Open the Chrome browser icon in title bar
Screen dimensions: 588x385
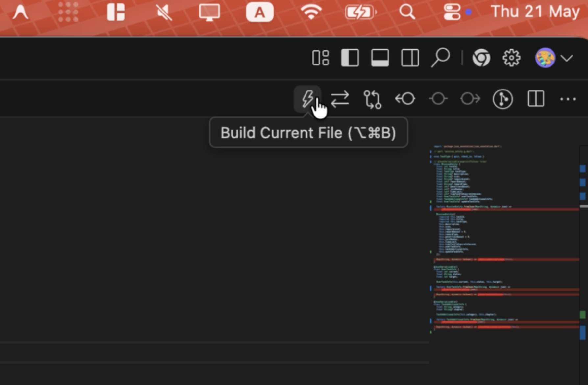481,58
